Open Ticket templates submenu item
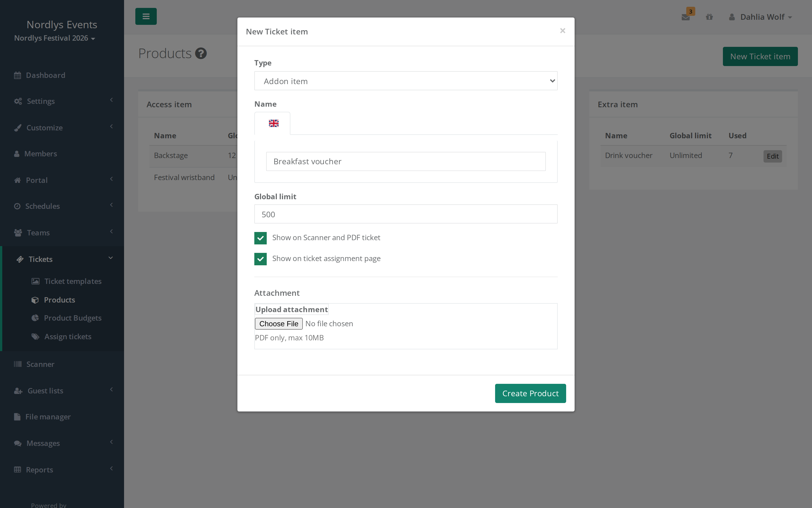 tap(67, 281)
